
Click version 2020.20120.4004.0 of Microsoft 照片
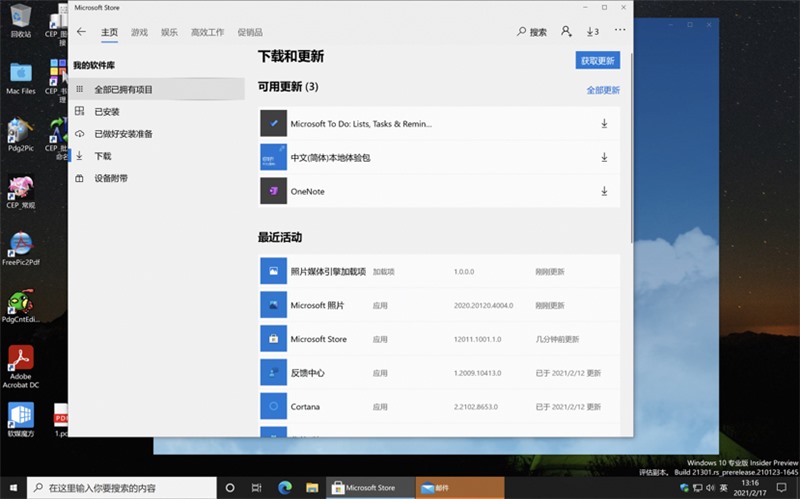point(483,305)
